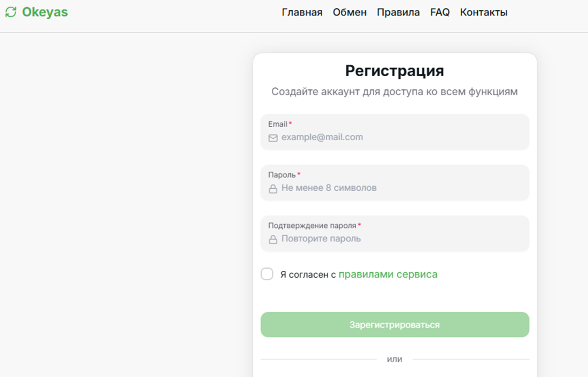Click the 'Подтверждение пароля' field label
This screenshot has width=588, height=377.
coord(312,226)
